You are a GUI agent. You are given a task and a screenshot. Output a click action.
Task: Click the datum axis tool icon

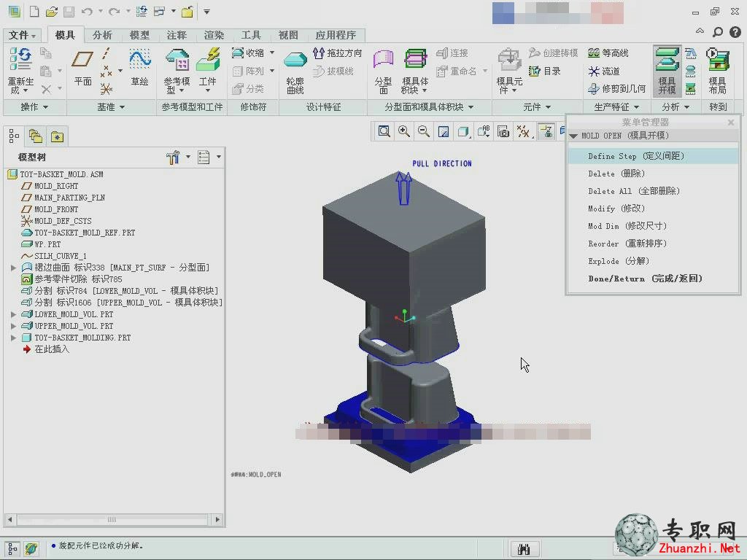click(x=107, y=53)
